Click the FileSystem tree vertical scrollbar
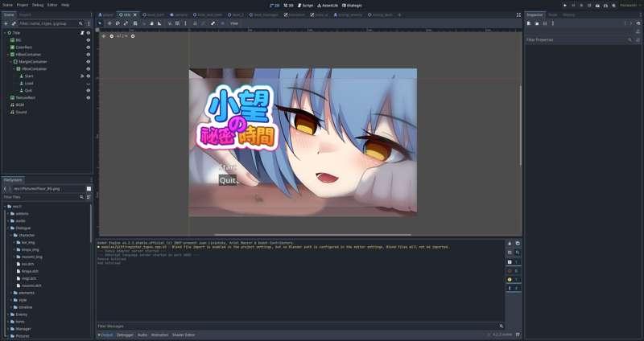The width and height of the screenshot is (644, 341). pos(91,224)
